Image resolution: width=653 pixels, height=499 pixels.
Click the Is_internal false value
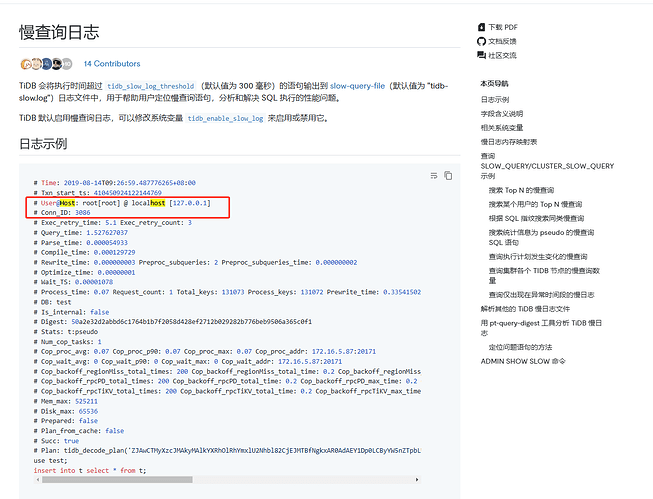[100, 312]
